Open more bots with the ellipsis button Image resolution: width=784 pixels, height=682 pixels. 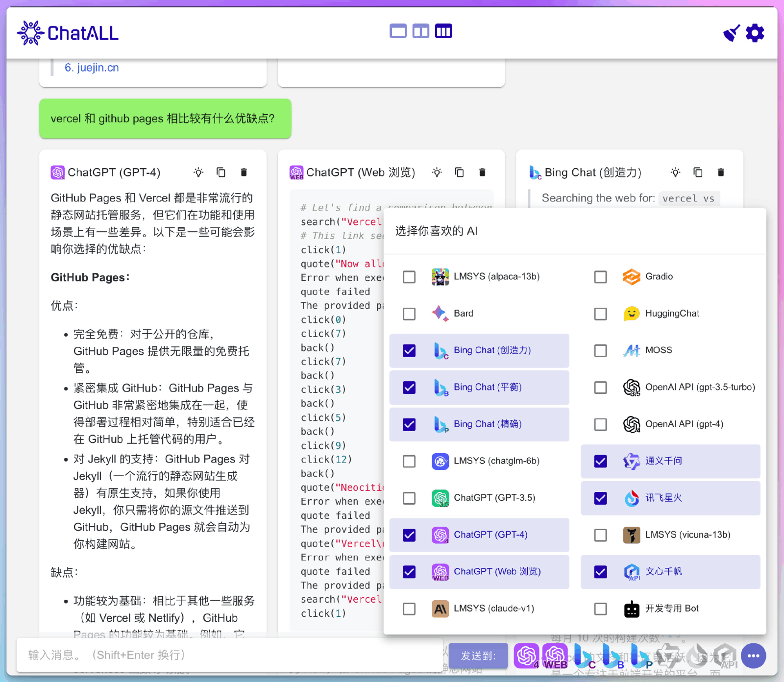[753, 655]
